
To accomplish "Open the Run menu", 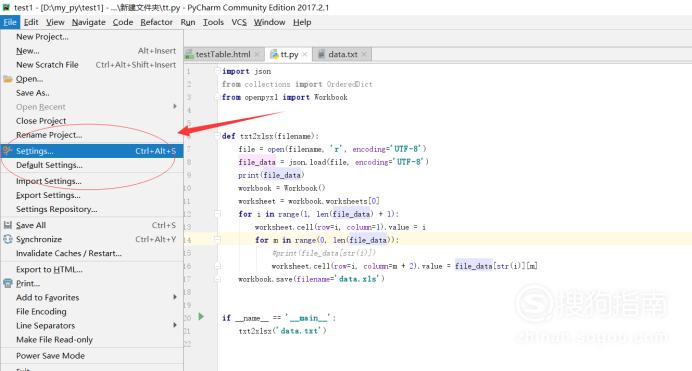I will pos(188,22).
